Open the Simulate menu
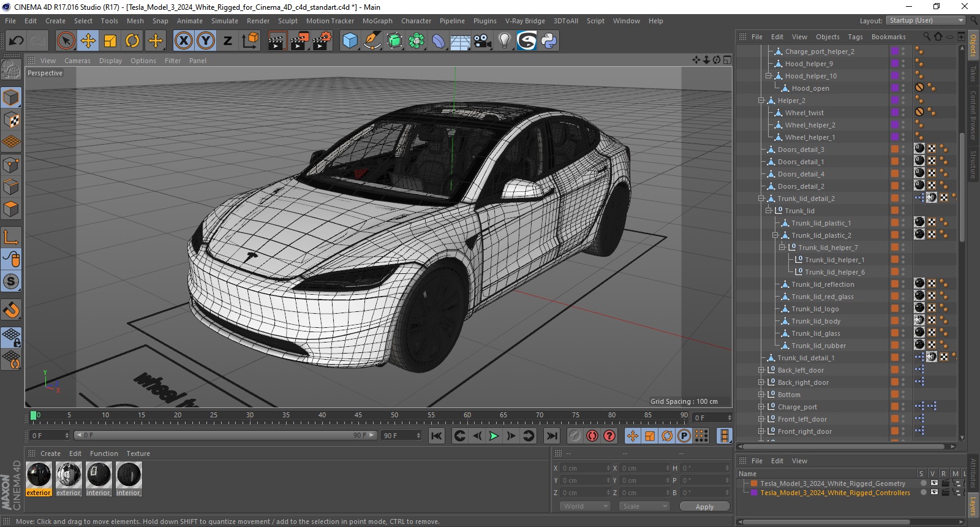 225,21
